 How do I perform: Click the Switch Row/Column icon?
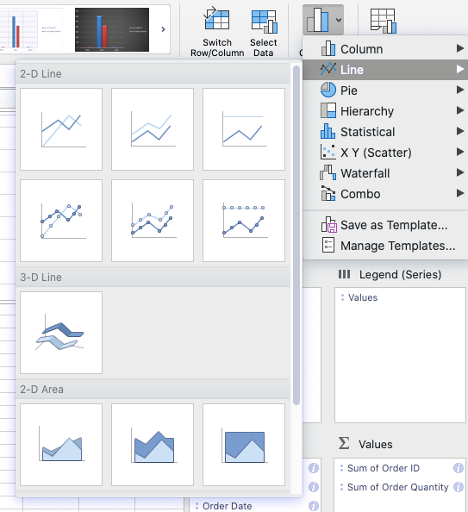[x=217, y=19]
